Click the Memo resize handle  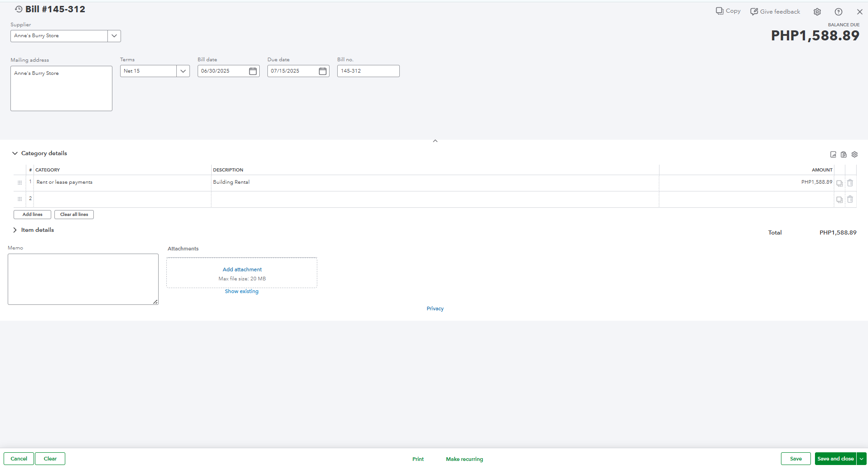point(155,302)
